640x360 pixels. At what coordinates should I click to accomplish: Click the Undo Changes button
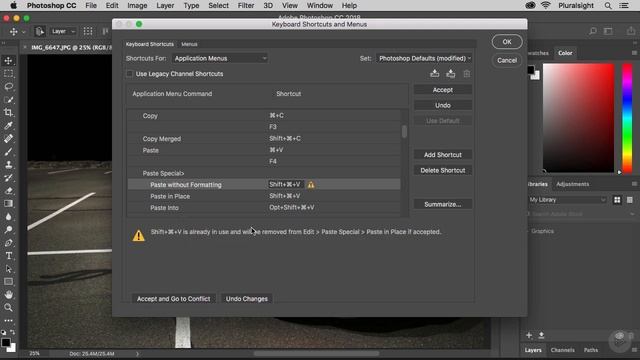[x=247, y=299]
